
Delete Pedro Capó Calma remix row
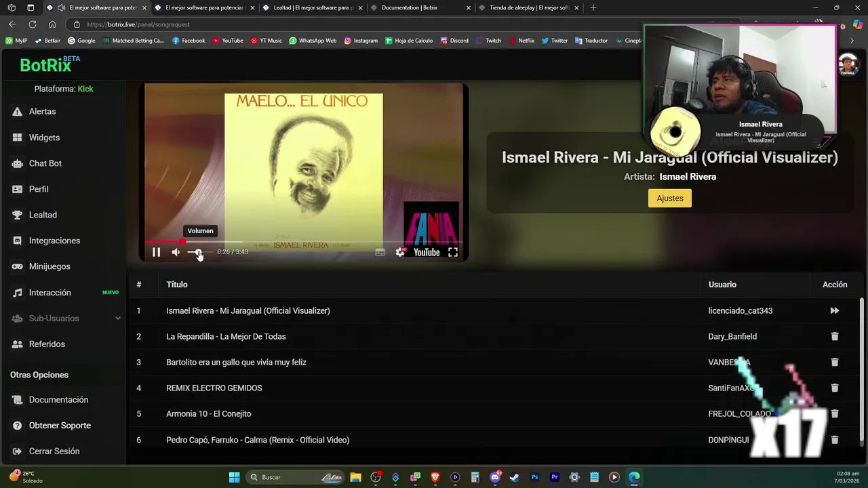835,440
